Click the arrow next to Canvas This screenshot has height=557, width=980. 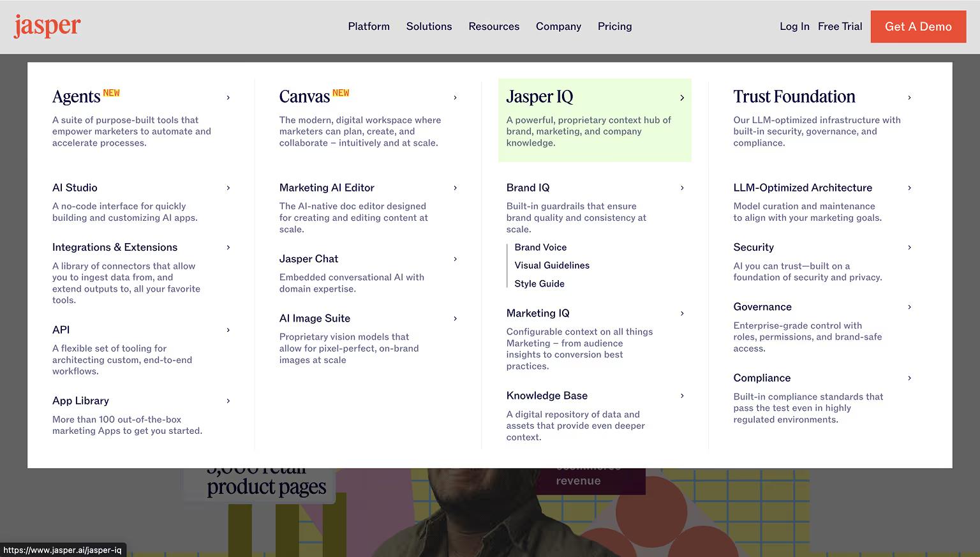[x=455, y=98]
